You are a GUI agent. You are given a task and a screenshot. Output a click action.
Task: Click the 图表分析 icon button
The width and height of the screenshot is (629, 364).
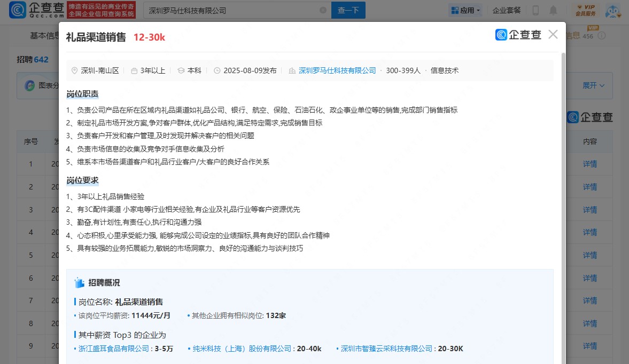click(30, 85)
